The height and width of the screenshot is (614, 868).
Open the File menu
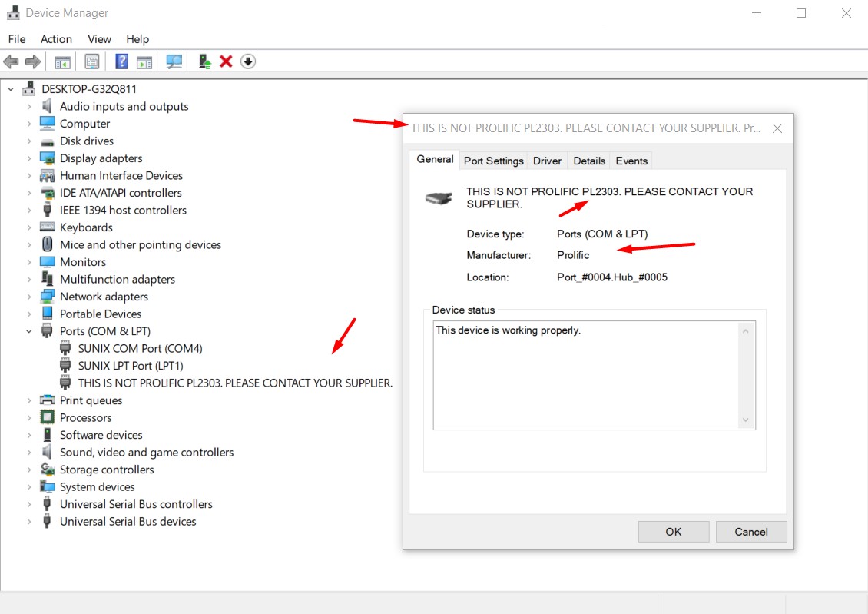tap(17, 38)
